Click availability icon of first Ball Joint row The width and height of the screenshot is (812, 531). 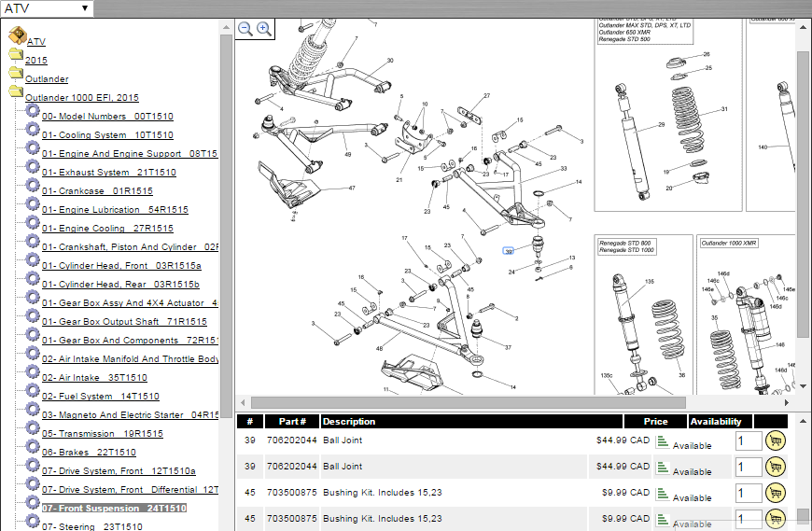point(663,441)
